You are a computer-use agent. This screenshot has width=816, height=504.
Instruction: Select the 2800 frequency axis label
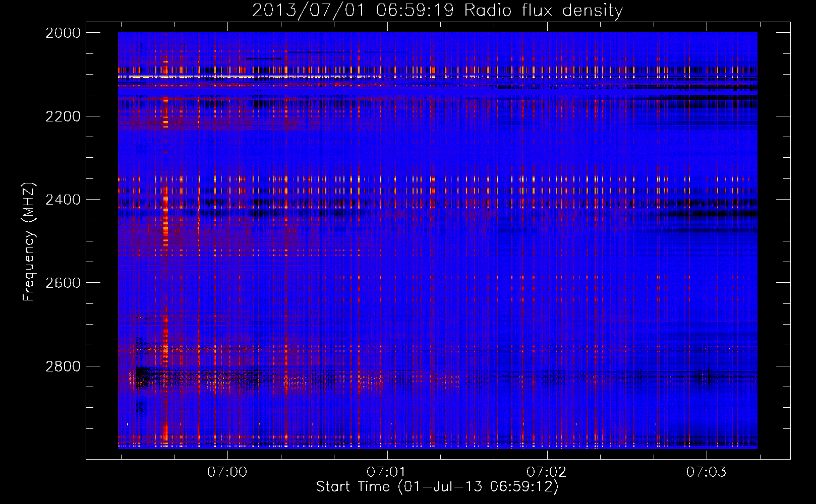pyautogui.click(x=63, y=366)
